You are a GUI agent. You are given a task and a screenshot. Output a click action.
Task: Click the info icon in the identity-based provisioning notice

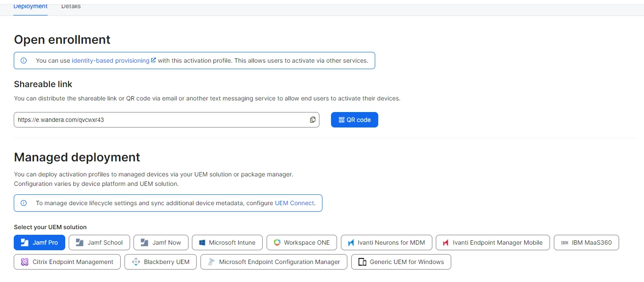24,61
